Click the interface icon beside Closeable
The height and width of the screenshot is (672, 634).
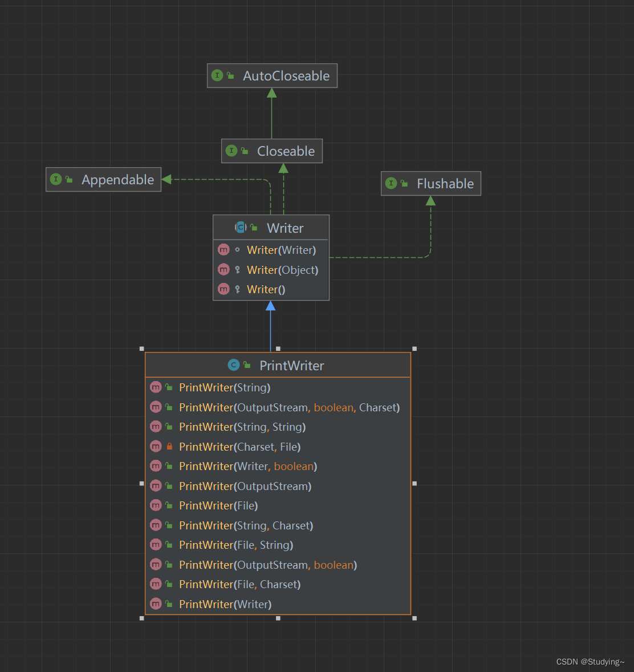[x=231, y=151]
